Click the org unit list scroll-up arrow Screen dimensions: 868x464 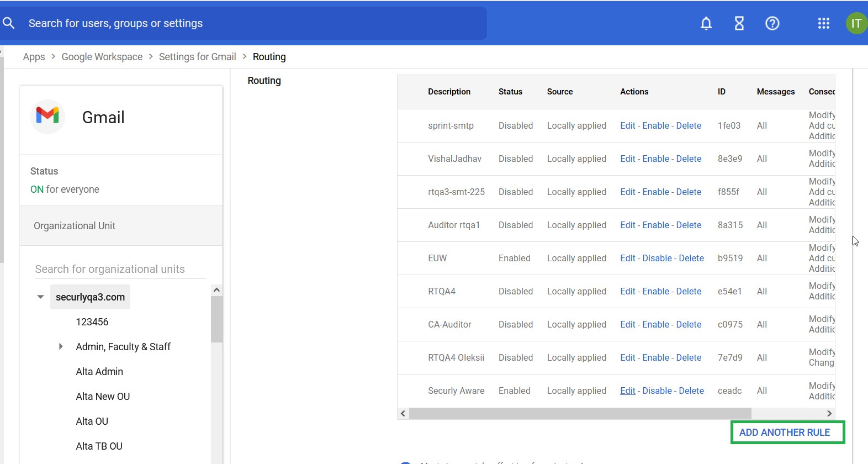216,290
